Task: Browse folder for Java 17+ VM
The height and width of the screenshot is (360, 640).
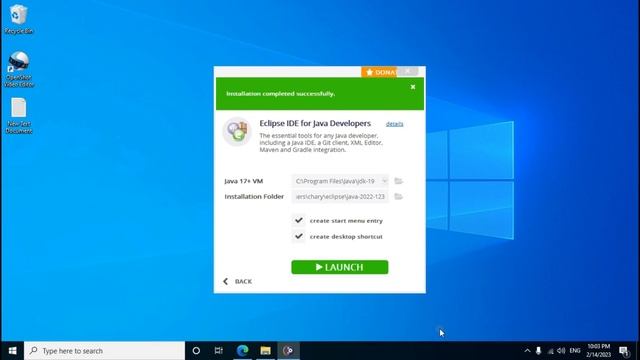Action: click(x=398, y=181)
